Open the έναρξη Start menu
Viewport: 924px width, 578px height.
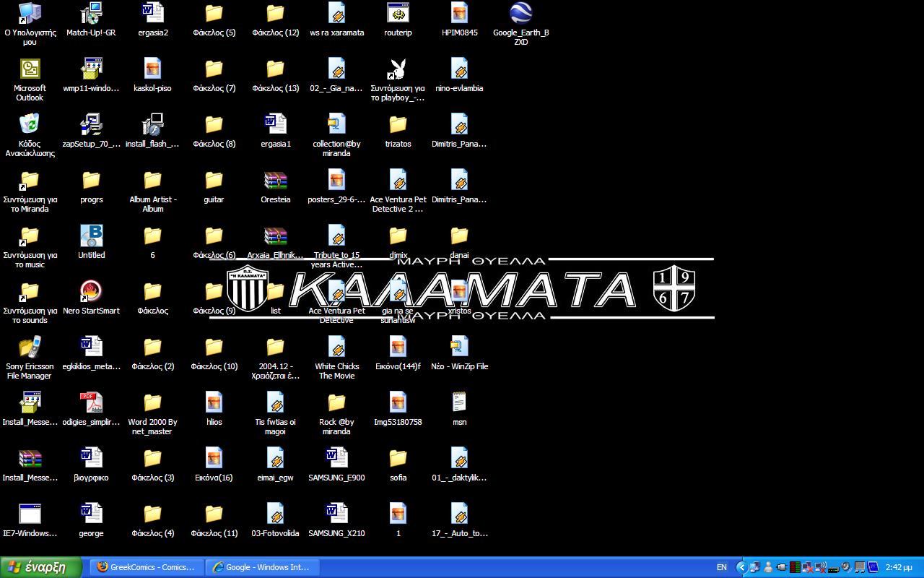coord(40,567)
